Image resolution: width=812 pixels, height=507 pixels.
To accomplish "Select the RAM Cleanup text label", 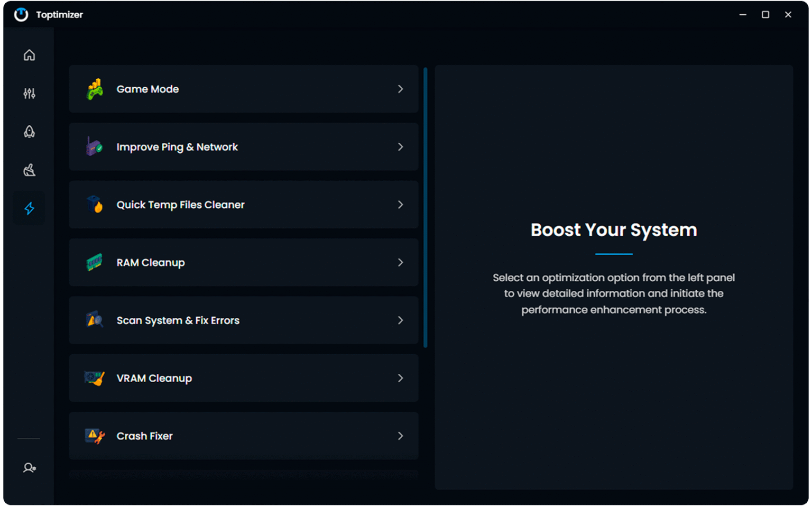I will point(151,263).
